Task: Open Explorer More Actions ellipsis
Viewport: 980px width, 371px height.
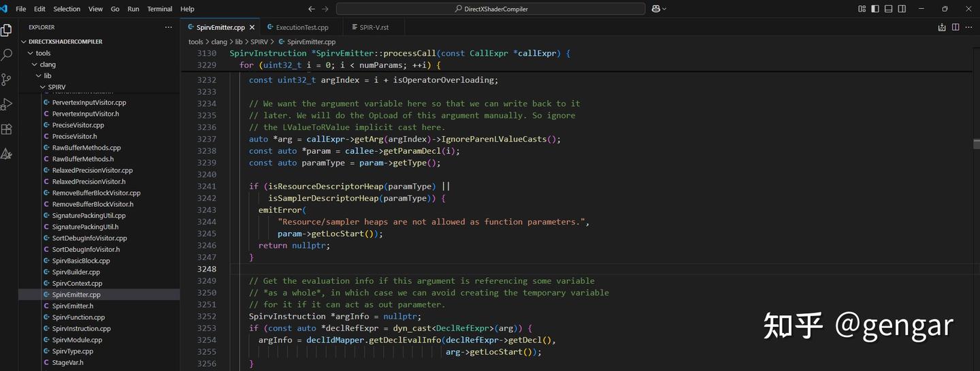Action: [x=169, y=27]
